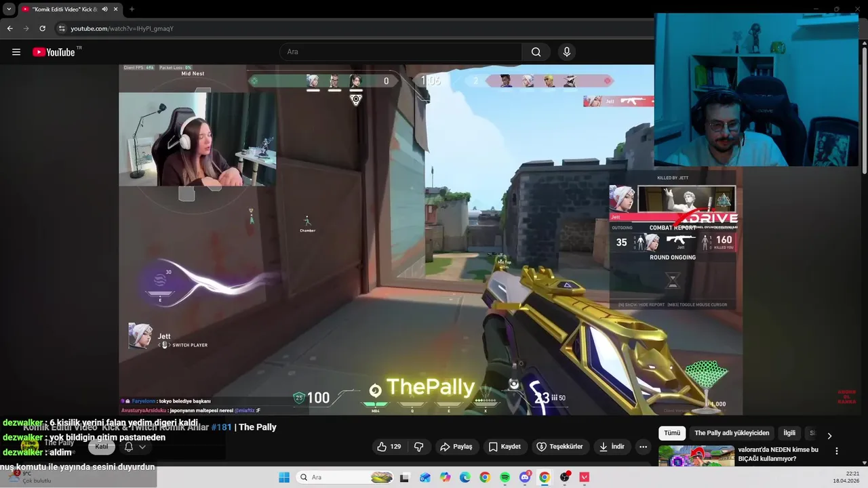Click the browser back arrow
Image resolution: width=868 pixels, height=488 pixels.
[x=9, y=28]
